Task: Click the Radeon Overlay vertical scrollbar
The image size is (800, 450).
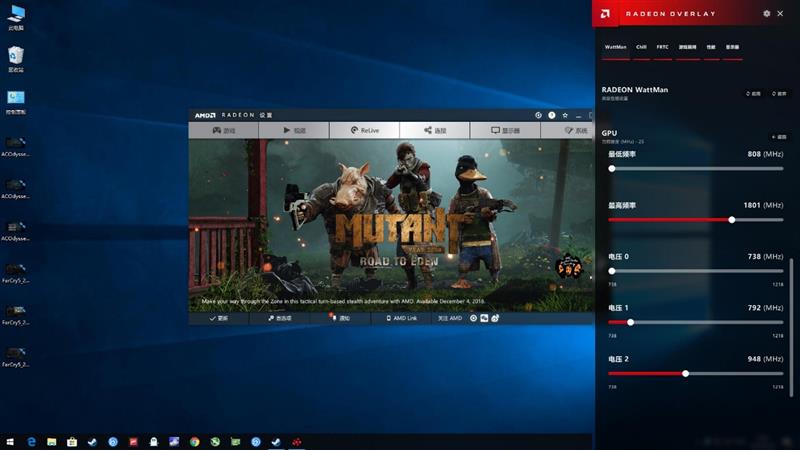Action: pos(791,327)
